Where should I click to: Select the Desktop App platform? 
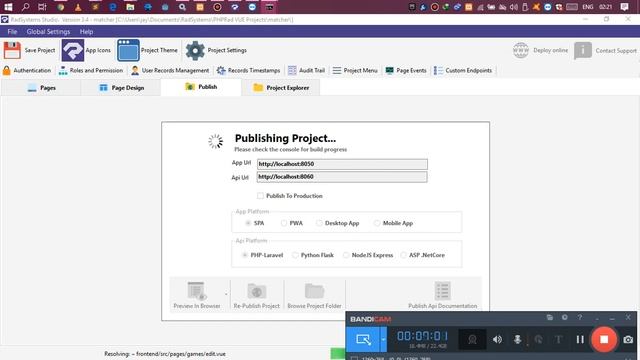point(319,223)
